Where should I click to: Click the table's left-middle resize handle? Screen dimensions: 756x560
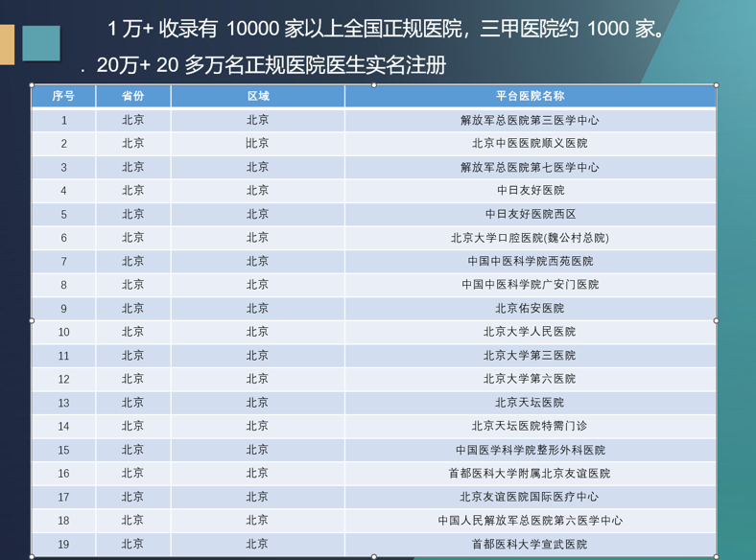coord(32,320)
